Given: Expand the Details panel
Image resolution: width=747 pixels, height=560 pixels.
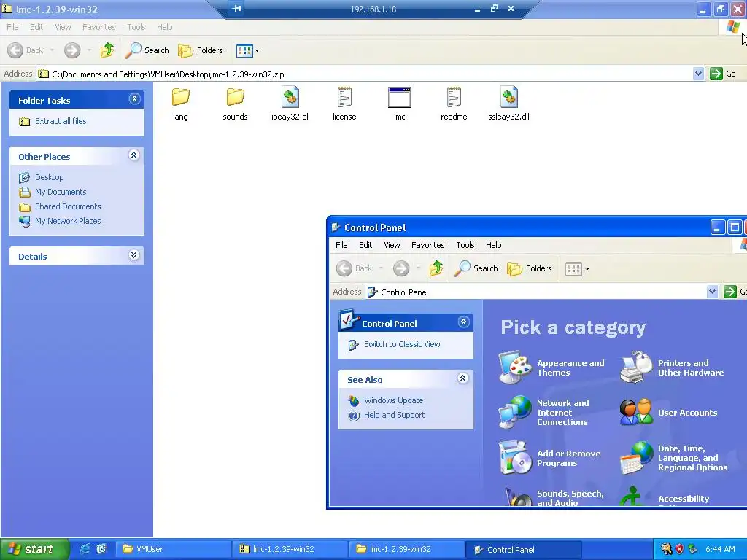Looking at the screenshot, I should point(134,255).
